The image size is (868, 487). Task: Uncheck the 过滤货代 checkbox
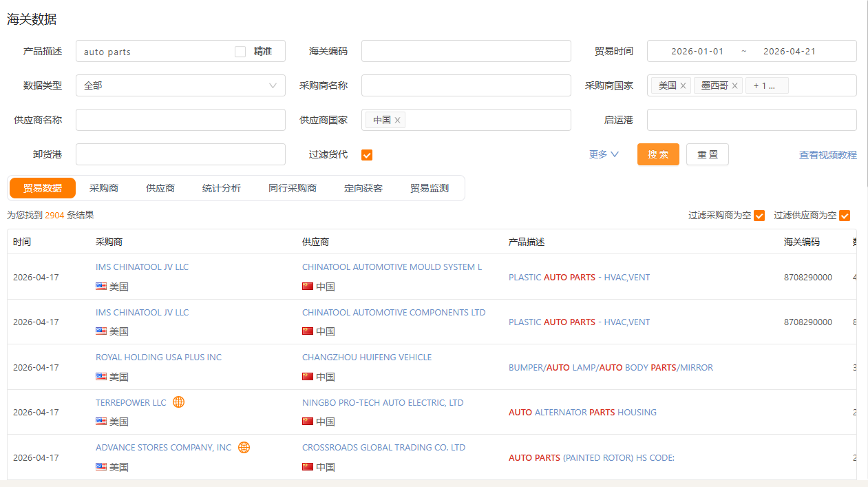click(367, 155)
